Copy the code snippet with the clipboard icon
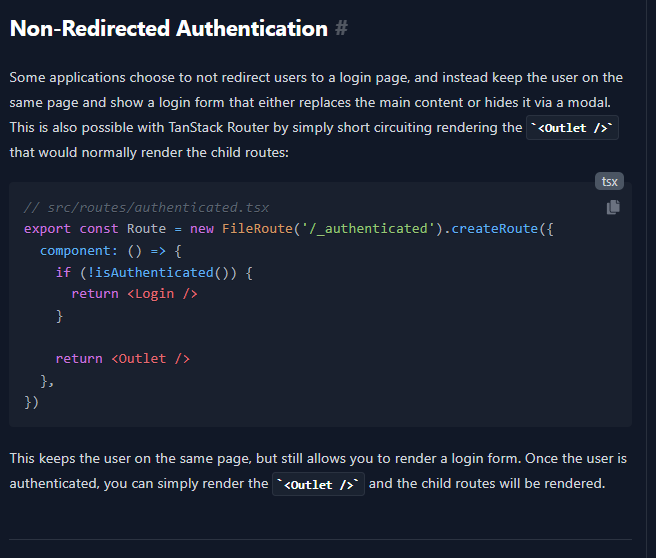The height and width of the screenshot is (558, 656). click(x=613, y=207)
